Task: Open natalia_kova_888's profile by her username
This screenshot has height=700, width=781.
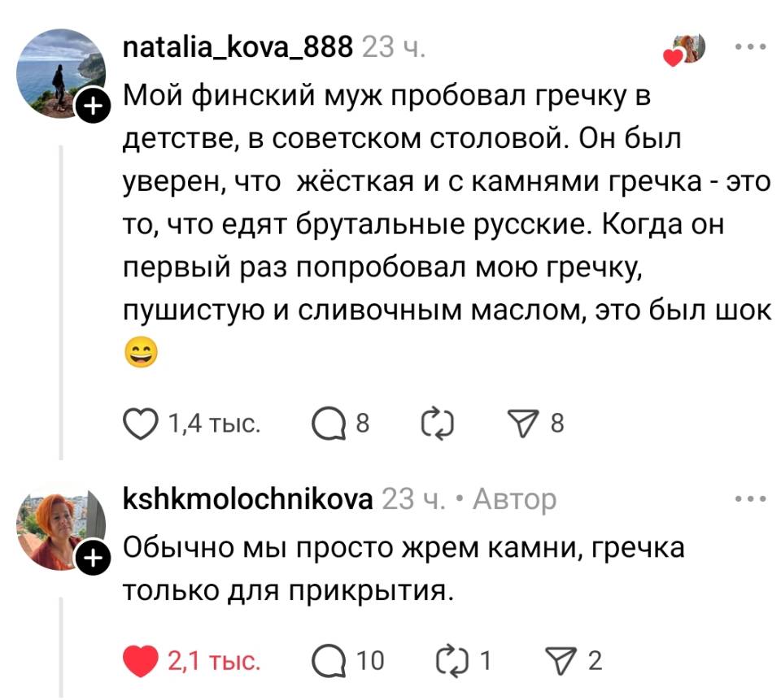Action: pos(236,47)
